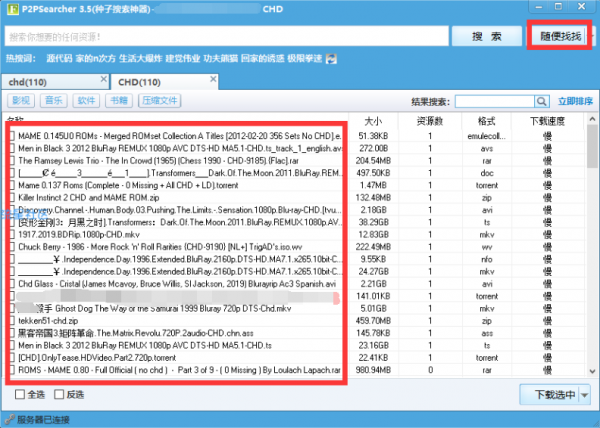Click hot word 回家的诱惑
The image size is (600, 428).
coord(262,59)
